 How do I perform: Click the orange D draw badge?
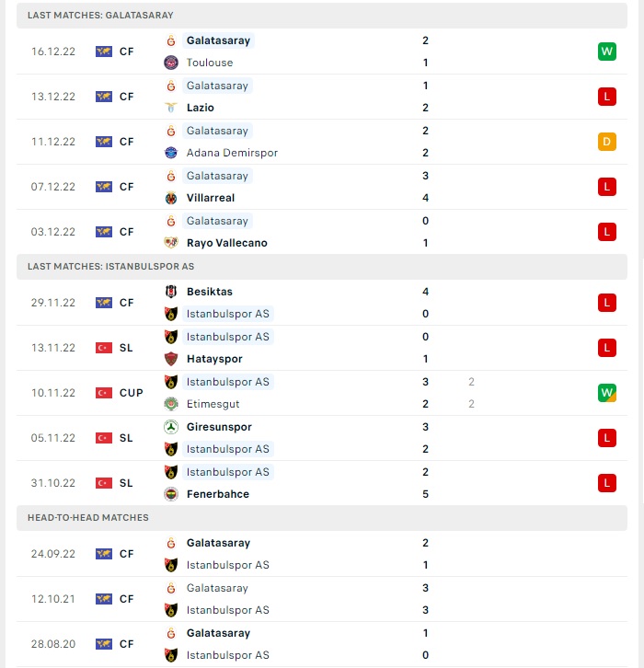(607, 142)
